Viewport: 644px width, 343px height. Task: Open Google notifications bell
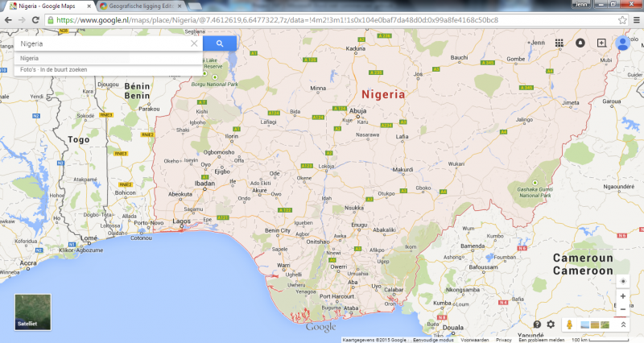click(580, 43)
